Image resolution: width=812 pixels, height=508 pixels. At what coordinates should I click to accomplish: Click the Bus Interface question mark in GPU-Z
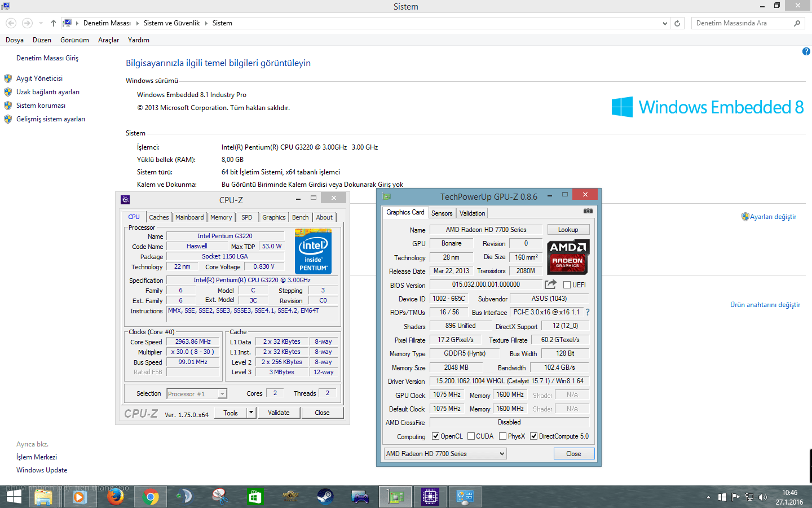588,312
